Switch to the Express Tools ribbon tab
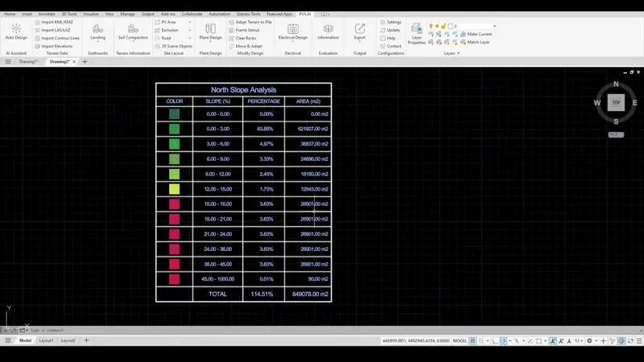The height and width of the screenshot is (362, 644). pos(249,14)
